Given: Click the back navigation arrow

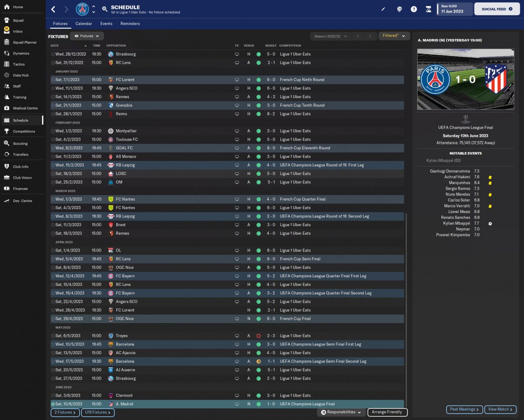Looking at the screenshot, I should [x=53, y=9].
